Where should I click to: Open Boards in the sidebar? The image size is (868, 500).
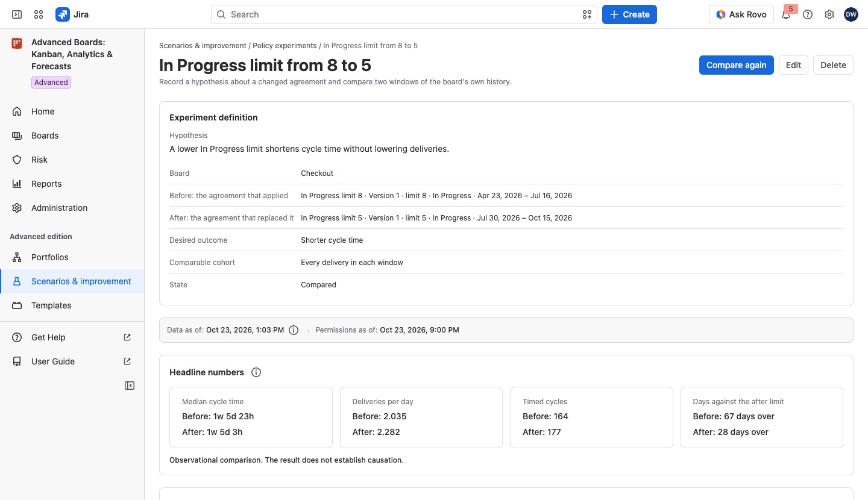[x=72, y=136]
